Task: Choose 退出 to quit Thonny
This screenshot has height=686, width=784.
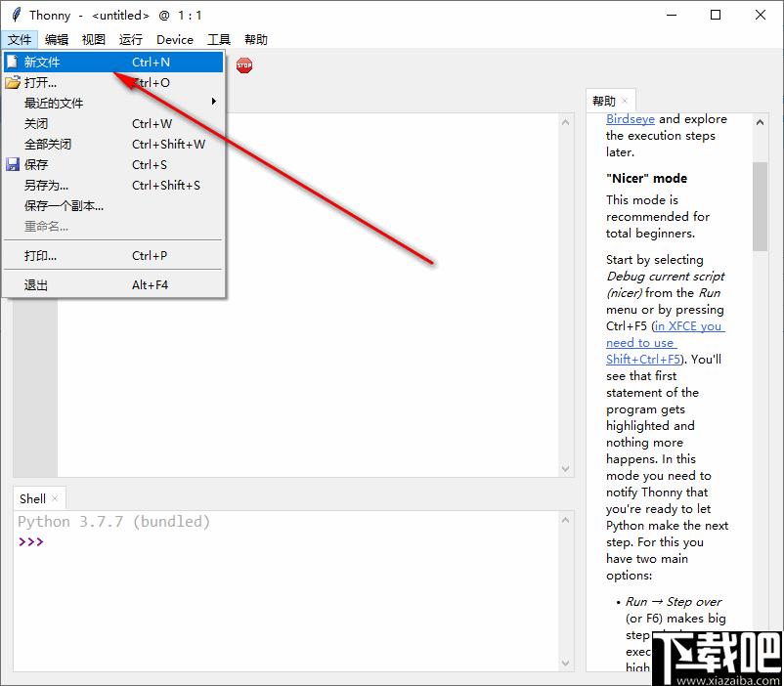Action: pos(113,285)
